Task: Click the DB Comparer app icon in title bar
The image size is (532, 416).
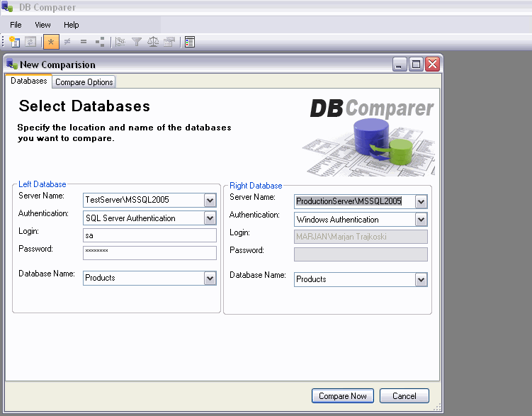Action: pyautogui.click(x=8, y=6)
